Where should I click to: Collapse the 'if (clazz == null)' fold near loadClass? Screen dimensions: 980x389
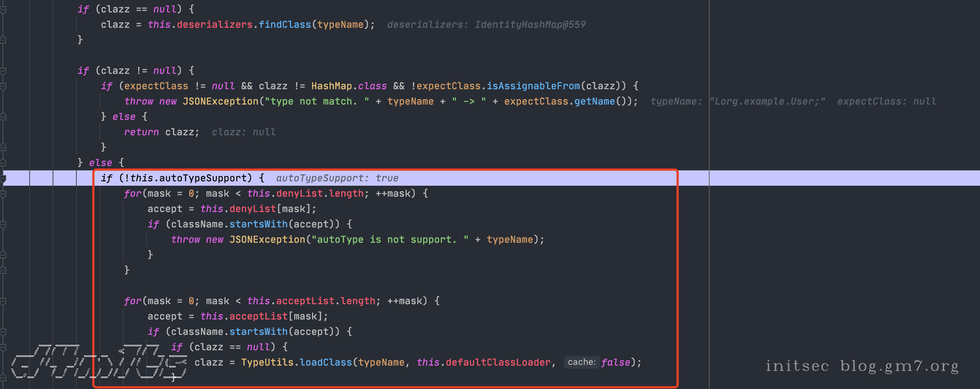tap(3, 347)
